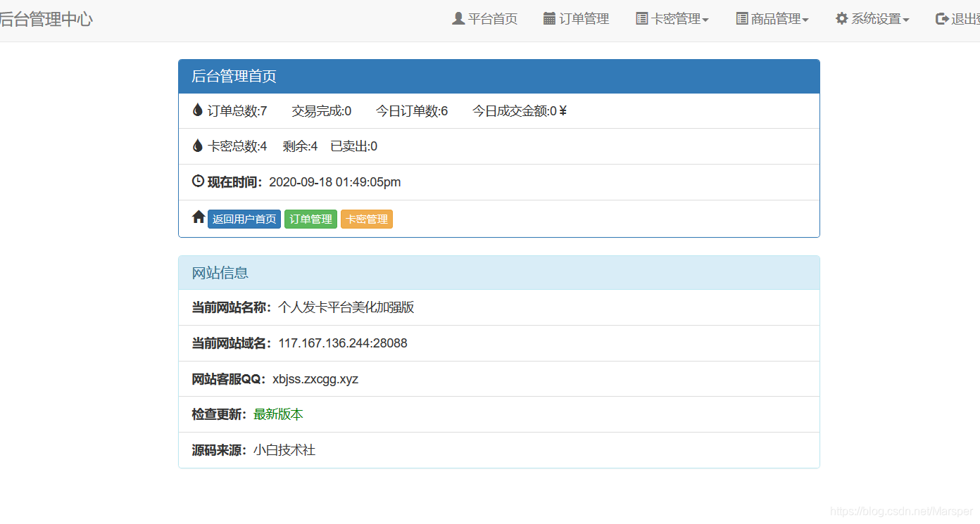Click the 今日订单数:6 statistic
The image size is (980, 524).
point(412,111)
